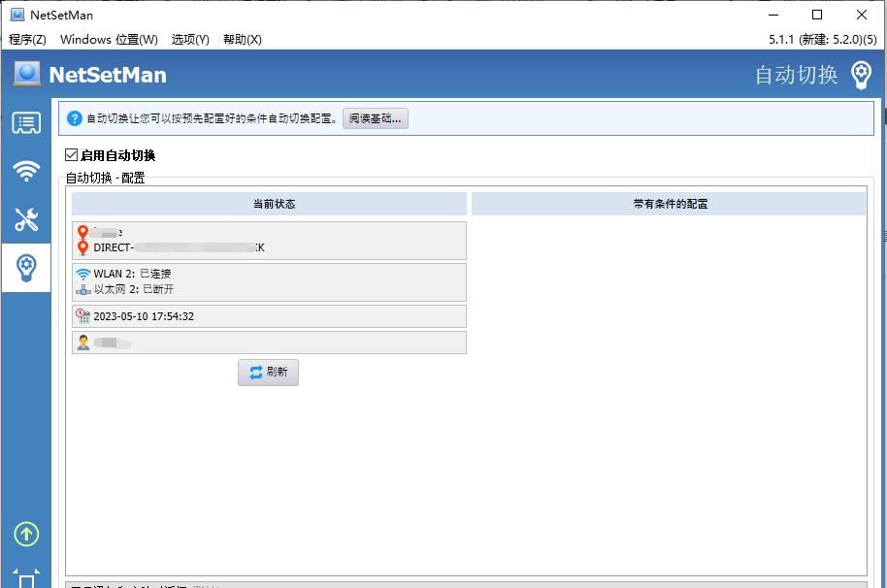
Task: Click the blue question mark help icon
Action: pos(74,118)
